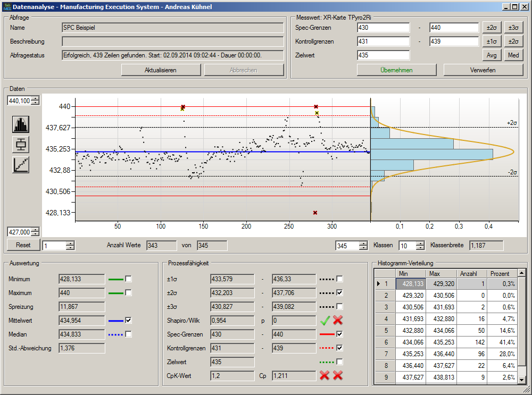
Task: Select the histogram chart view icon
Action: pyautogui.click(x=21, y=124)
